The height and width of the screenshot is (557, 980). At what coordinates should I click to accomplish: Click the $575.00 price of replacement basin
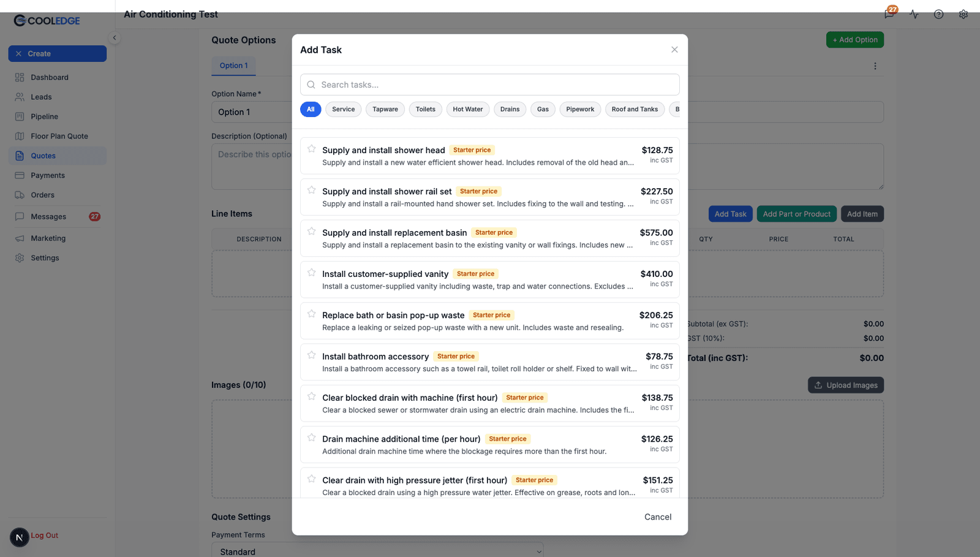(x=656, y=233)
